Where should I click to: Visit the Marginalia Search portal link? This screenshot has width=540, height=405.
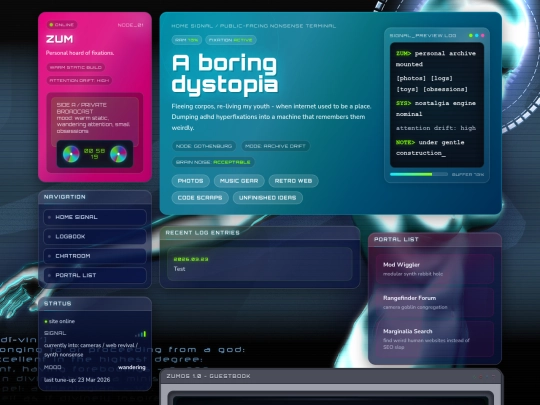point(435,339)
